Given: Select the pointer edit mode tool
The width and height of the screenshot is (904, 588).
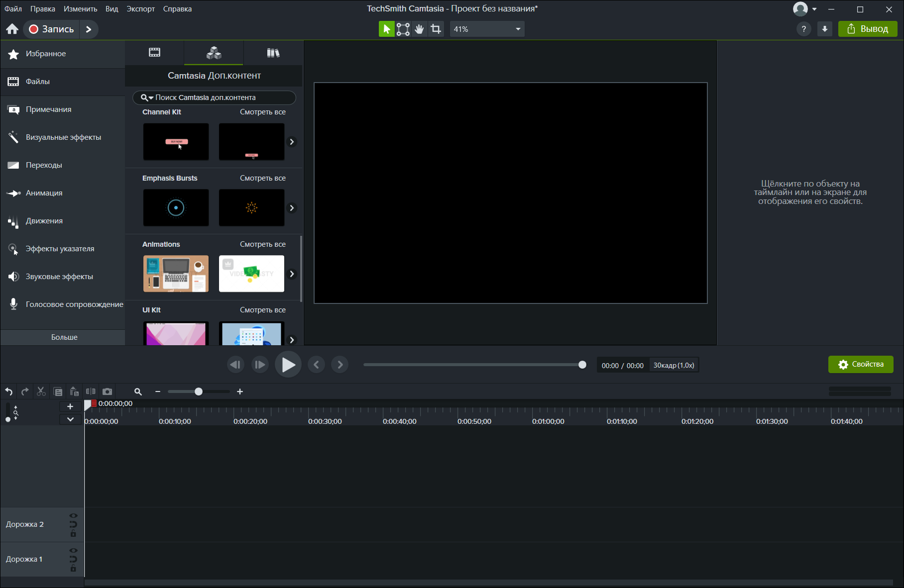Looking at the screenshot, I should 386,29.
